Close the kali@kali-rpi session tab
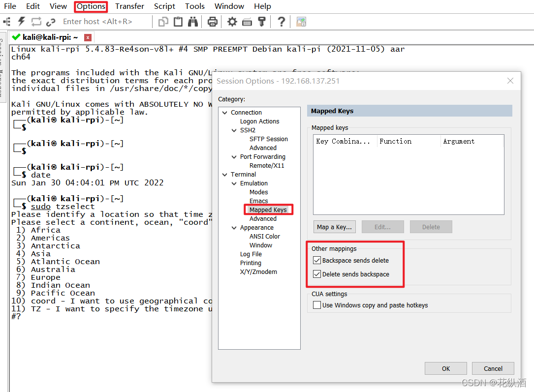 click(x=88, y=37)
